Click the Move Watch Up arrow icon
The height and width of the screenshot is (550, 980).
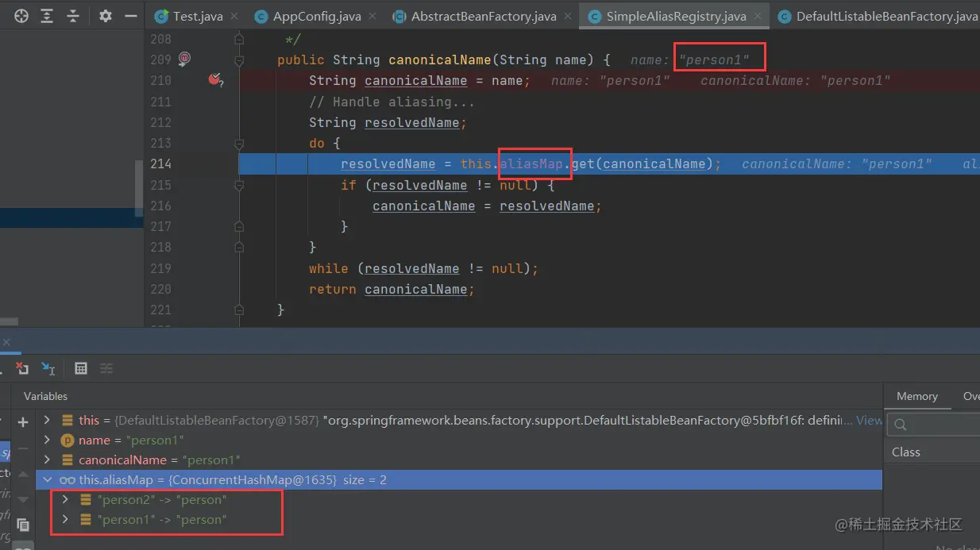[x=23, y=475]
